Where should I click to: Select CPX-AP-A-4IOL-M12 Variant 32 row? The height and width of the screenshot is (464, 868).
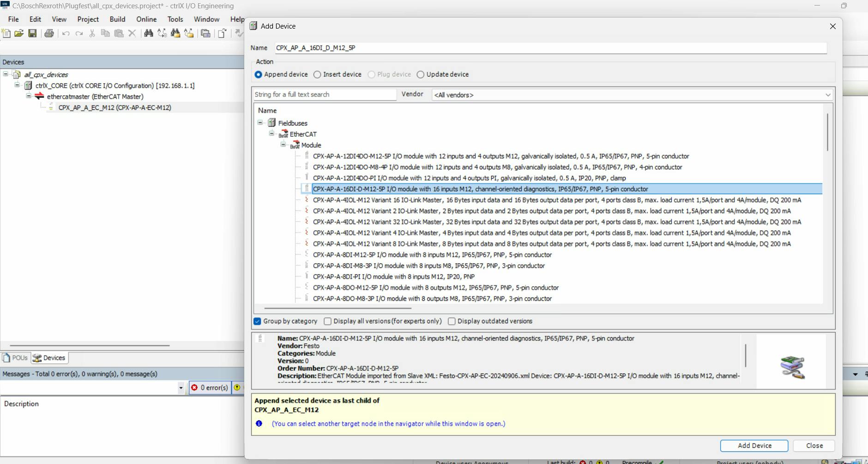click(557, 222)
